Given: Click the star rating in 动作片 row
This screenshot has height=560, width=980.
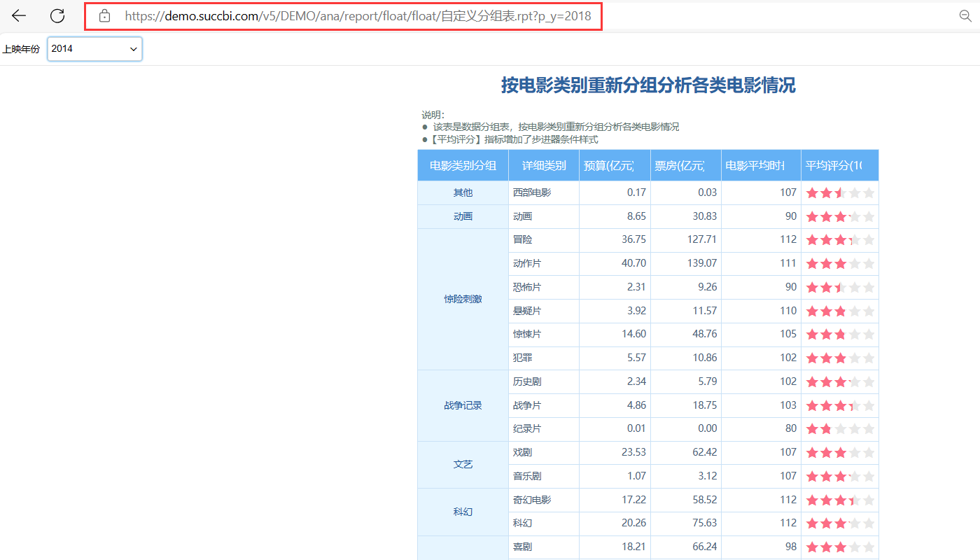Looking at the screenshot, I should tap(840, 264).
